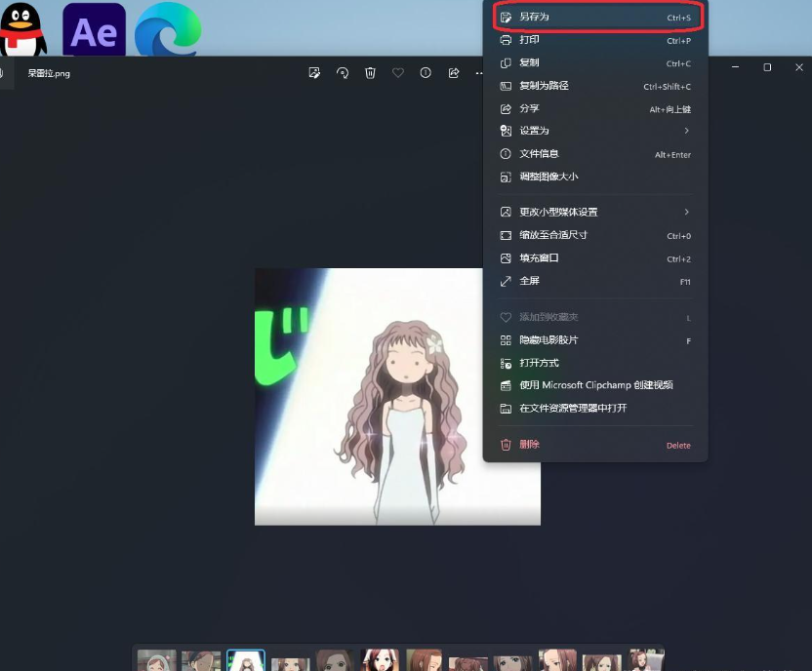Open the filmstrip thumbnail of girl with open mouth
This screenshot has height=671, width=812.
coord(380,660)
